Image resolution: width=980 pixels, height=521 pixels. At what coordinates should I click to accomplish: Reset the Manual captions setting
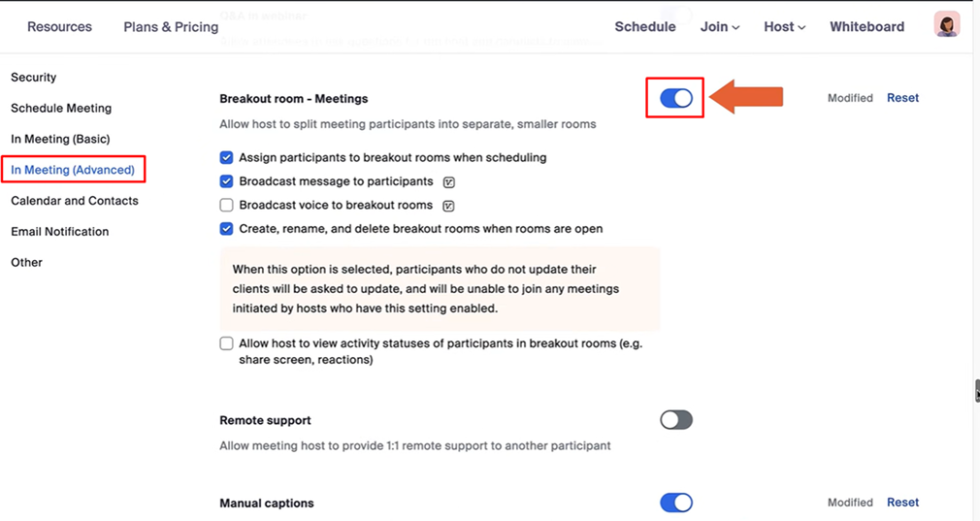coord(902,503)
